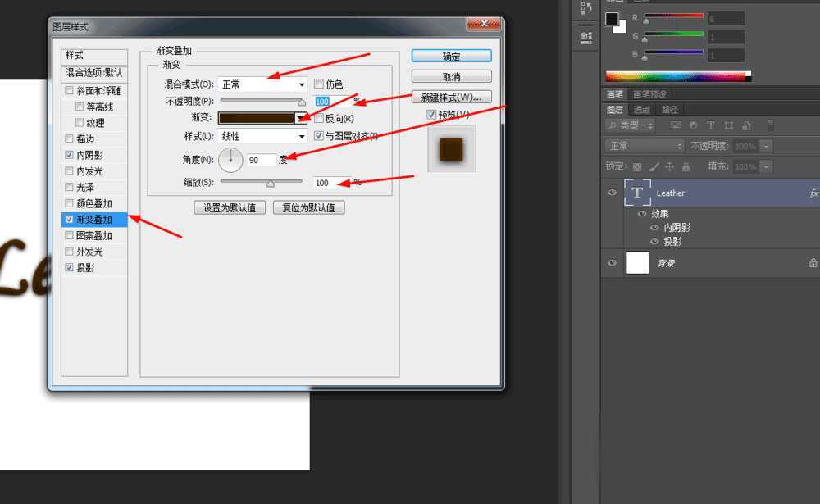Image resolution: width=820 pixels, height=504 pixels.
Task: Click the pixel layer filter icon in Layers panel
Action: [x=678, y=125]
